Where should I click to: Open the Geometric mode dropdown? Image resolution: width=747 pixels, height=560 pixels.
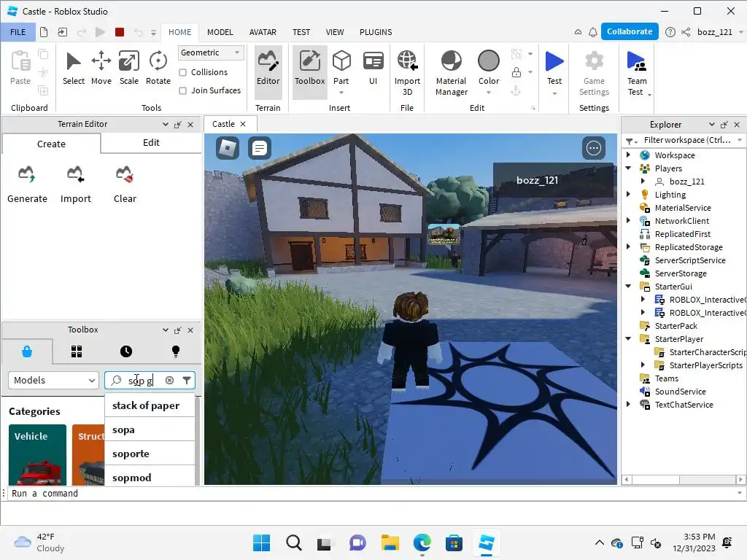pyautogui.click(x=211, y=52)
